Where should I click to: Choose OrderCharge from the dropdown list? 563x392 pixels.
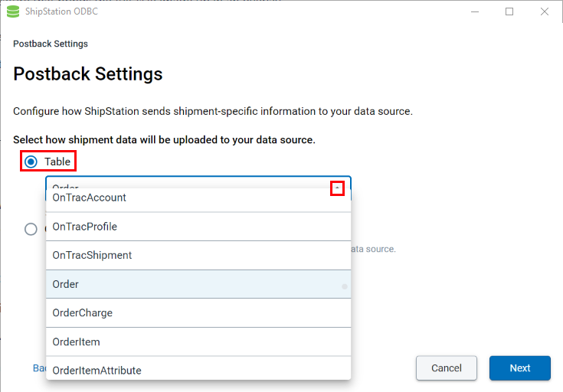point(198,312)
